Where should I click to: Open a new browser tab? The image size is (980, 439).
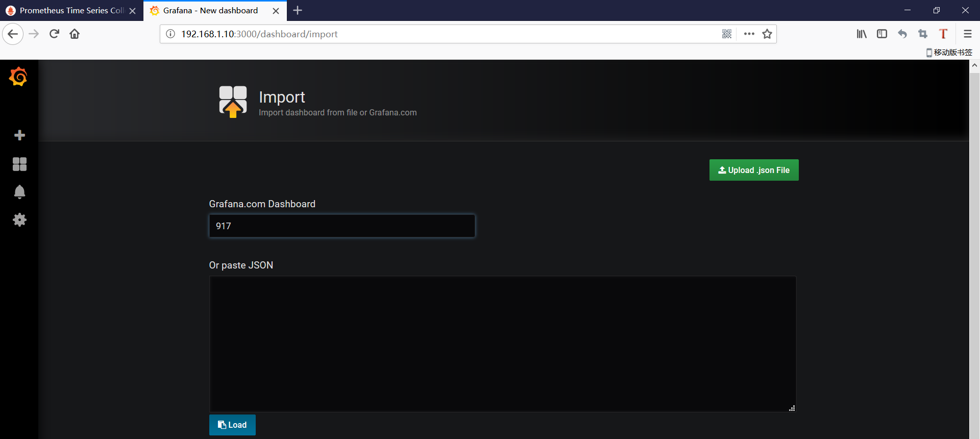tap(298, 11)
